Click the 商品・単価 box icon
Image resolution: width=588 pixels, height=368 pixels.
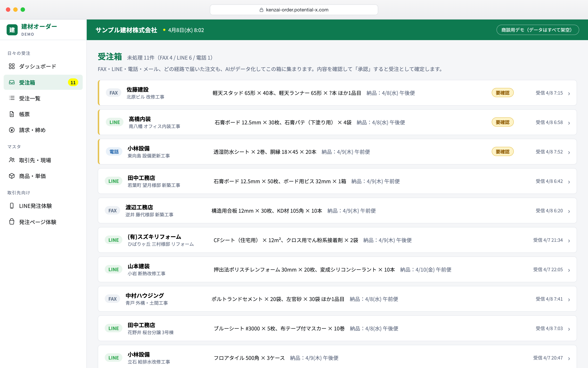[x=12, y=176]
